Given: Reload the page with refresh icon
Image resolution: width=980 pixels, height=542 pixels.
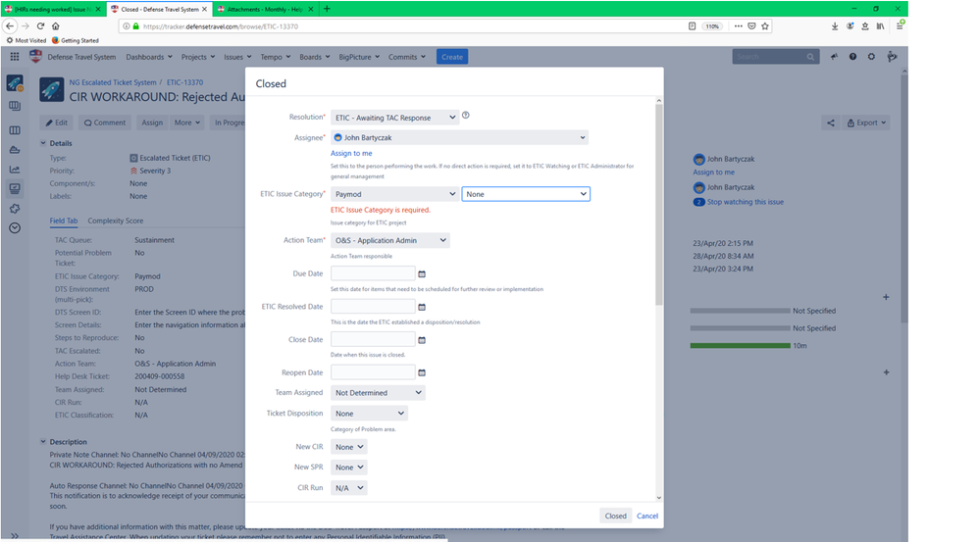Looking at the screenshot, I should (x=40, y=26).
